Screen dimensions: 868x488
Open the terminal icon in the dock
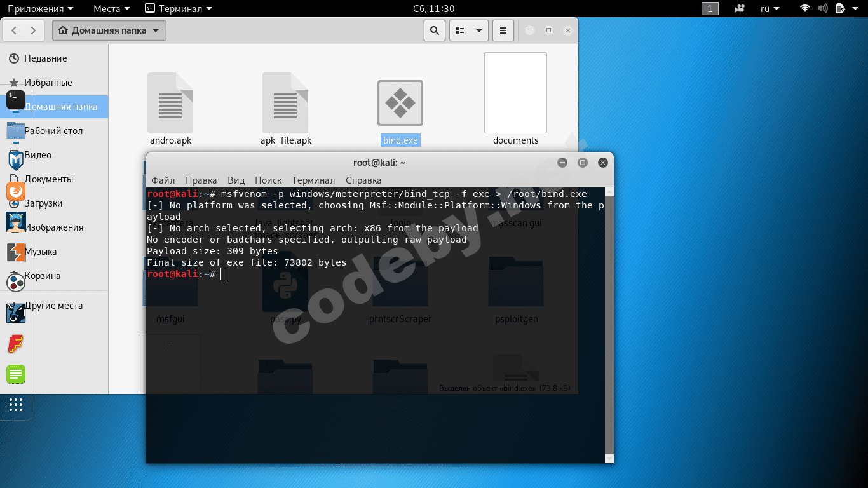pos(16,100)
